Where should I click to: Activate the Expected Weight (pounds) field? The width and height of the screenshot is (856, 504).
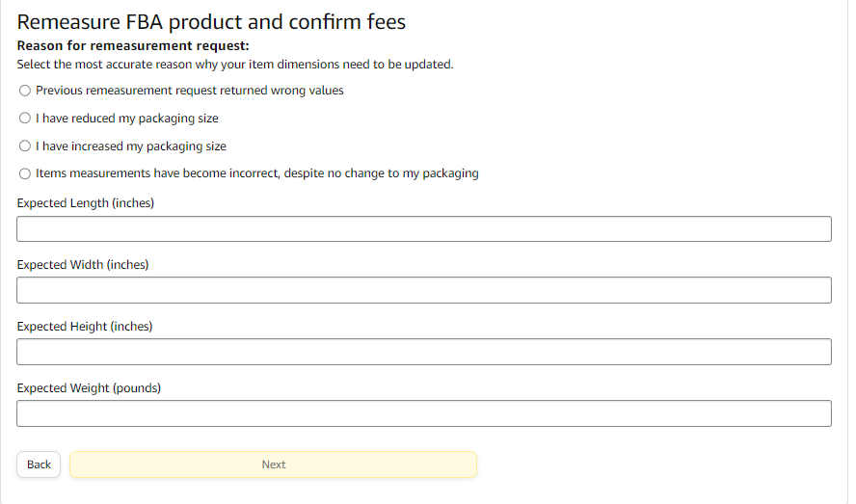(x=424, y=413)
